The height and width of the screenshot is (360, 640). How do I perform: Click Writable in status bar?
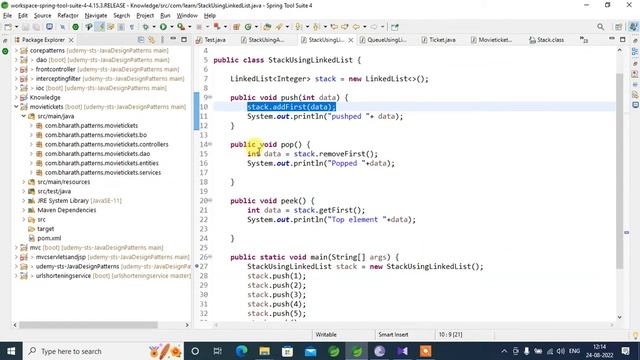tap(326, 334)
